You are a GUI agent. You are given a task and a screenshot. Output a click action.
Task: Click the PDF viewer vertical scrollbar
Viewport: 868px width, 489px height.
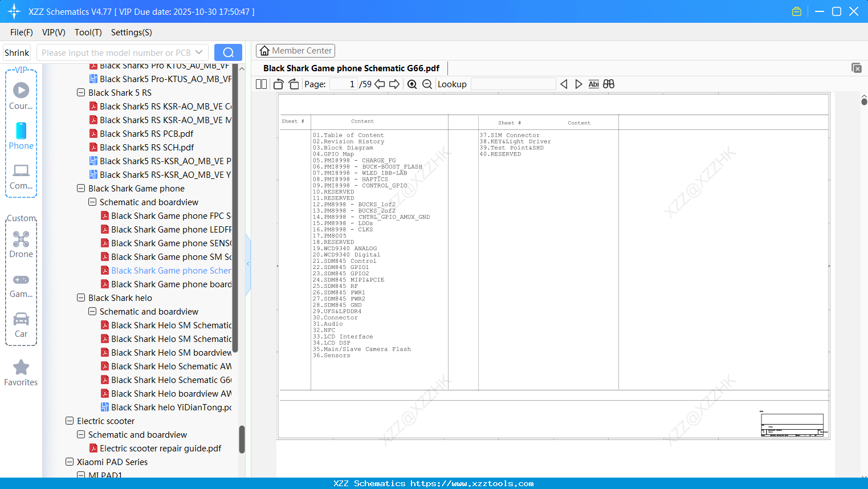[864, 101]
